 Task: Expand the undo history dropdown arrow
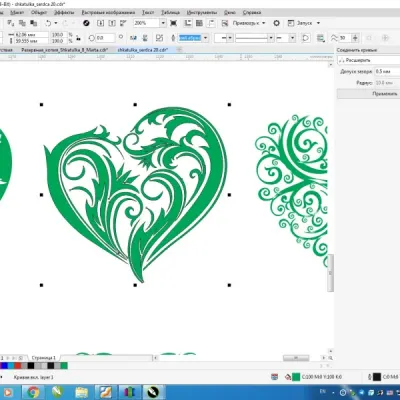[x=56, y=23]
